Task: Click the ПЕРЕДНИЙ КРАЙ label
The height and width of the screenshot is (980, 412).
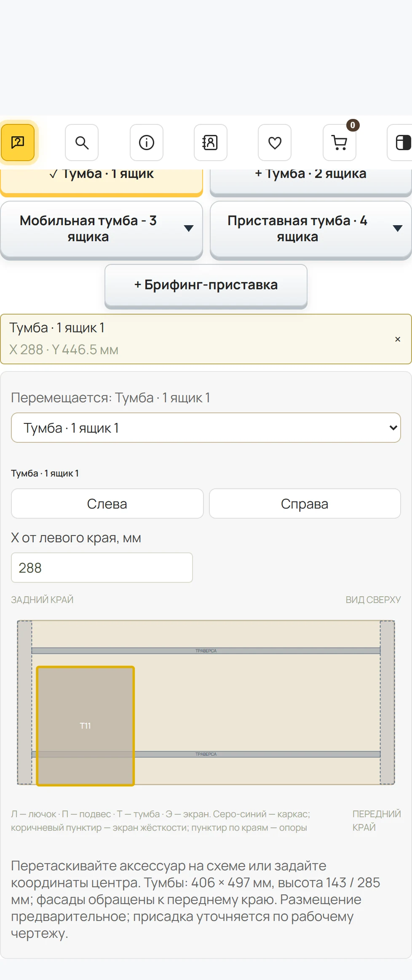Action: 377,821
